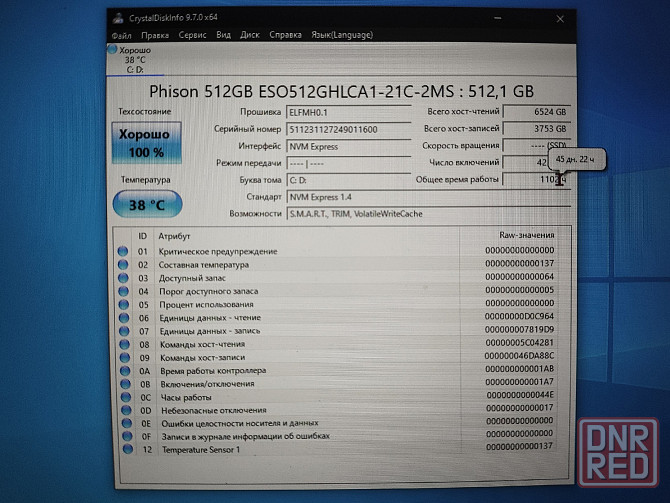Click raw value 0000000000044E
670x503 pixels.
point(520,395)
